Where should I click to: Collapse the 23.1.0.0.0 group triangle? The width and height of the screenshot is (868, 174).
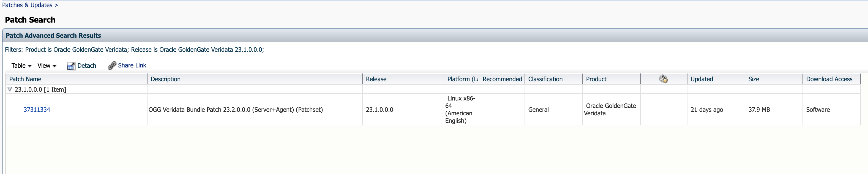point(10,89)
